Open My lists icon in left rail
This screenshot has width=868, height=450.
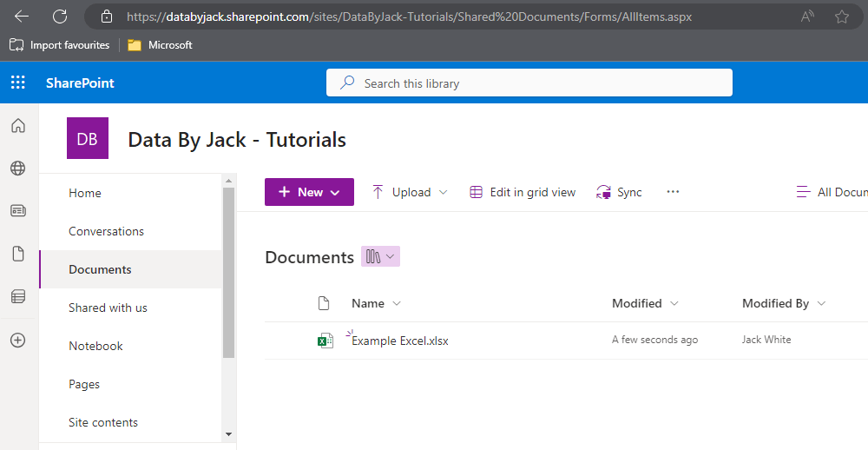tap(17, 297)
